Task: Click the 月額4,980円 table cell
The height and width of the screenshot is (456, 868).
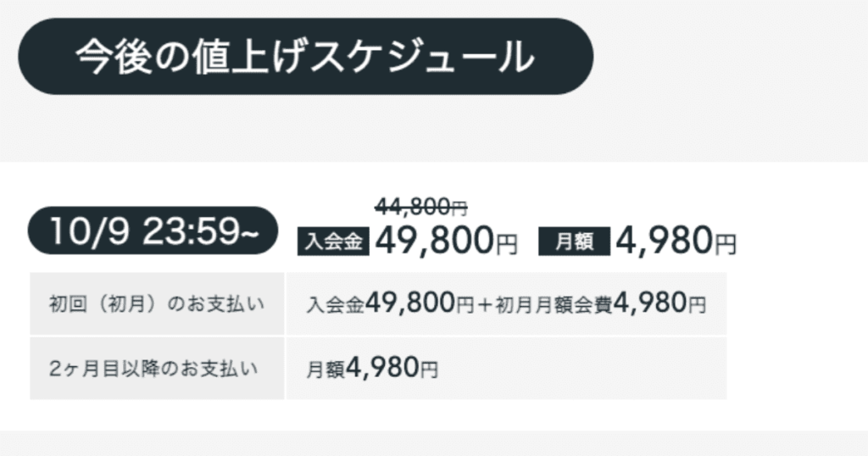Action: click(507, 369)
